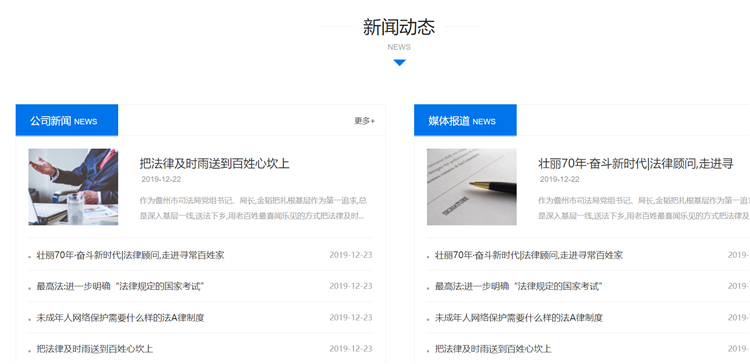Open the 公司新闻 NEWS tab
This screenshot has width=750, height=364.
point(67,121)
